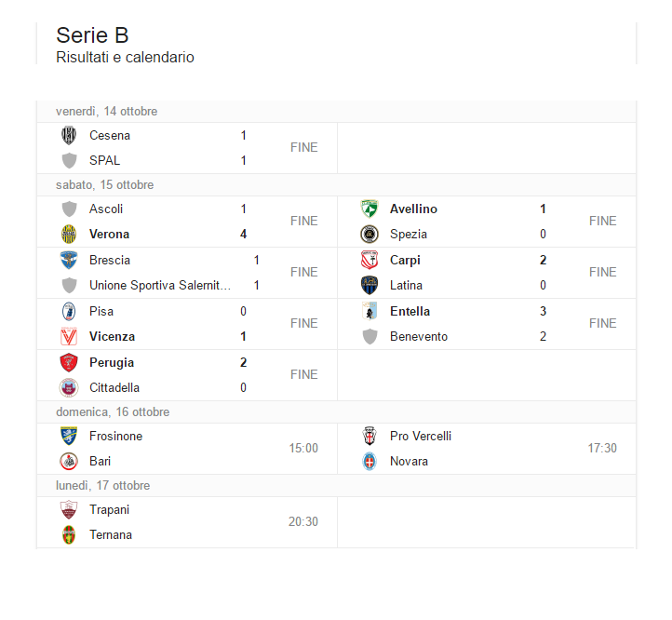Click the Latina team crest icon
Screen dimensions: 672x620
point(370,285)
